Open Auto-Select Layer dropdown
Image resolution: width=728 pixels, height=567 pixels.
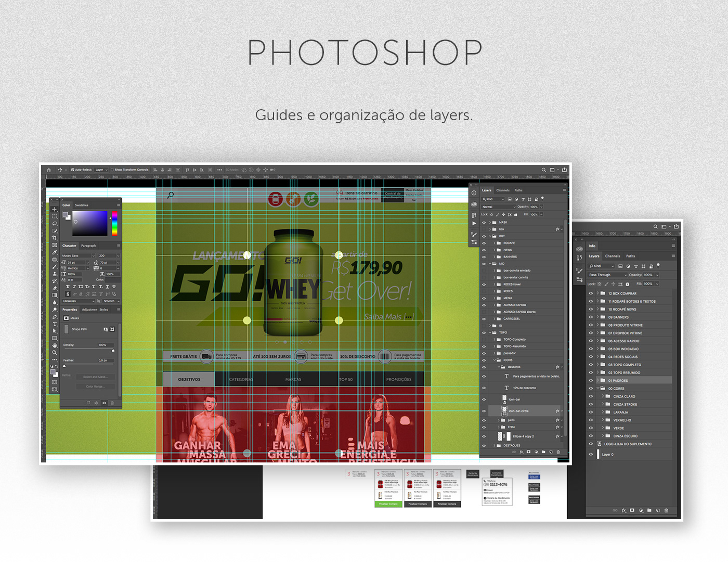[101, 170]
